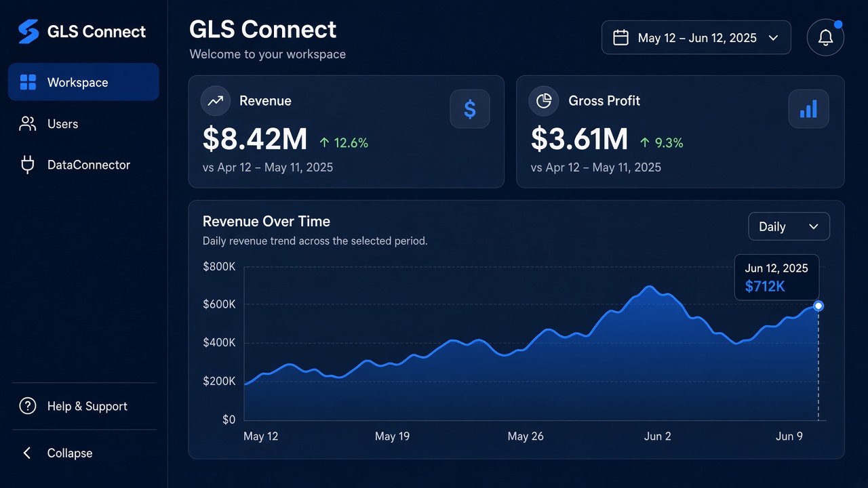Screen dimensions: 868x488
Task: Click the date range dropdown chevron
Action: (773, 38)
